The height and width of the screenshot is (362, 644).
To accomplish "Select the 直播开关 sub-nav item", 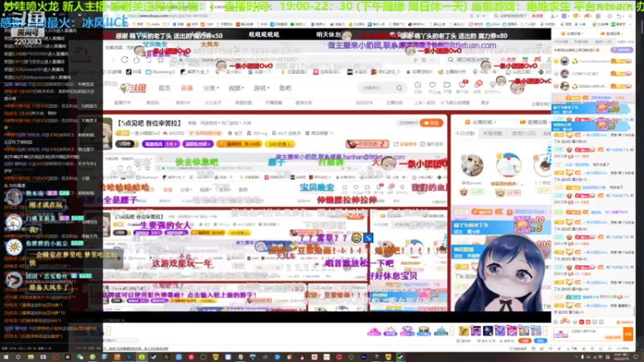I will coord(123,103).
